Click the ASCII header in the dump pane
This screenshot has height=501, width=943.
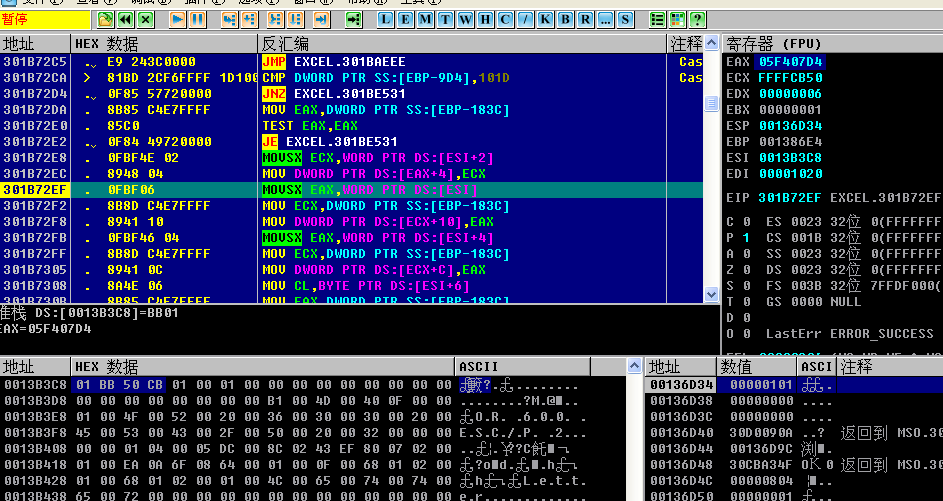point(522,366)
